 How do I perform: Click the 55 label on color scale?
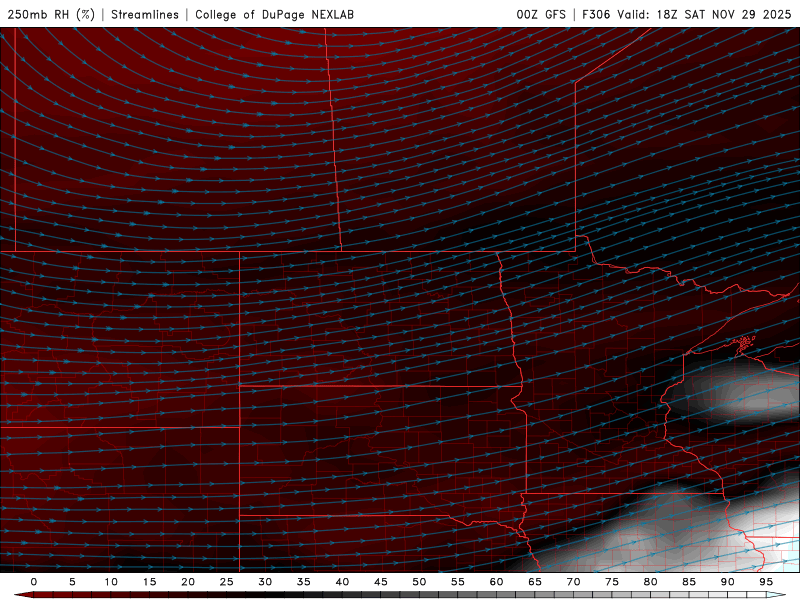[458, 582]
